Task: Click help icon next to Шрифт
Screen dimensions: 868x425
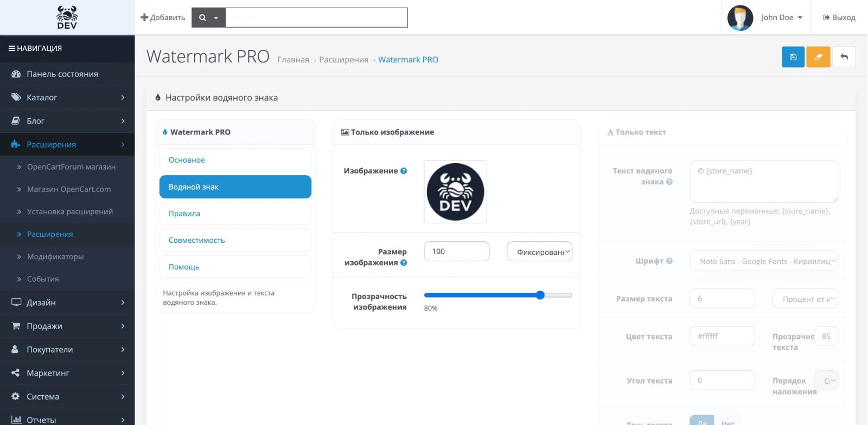Action: 669,261
